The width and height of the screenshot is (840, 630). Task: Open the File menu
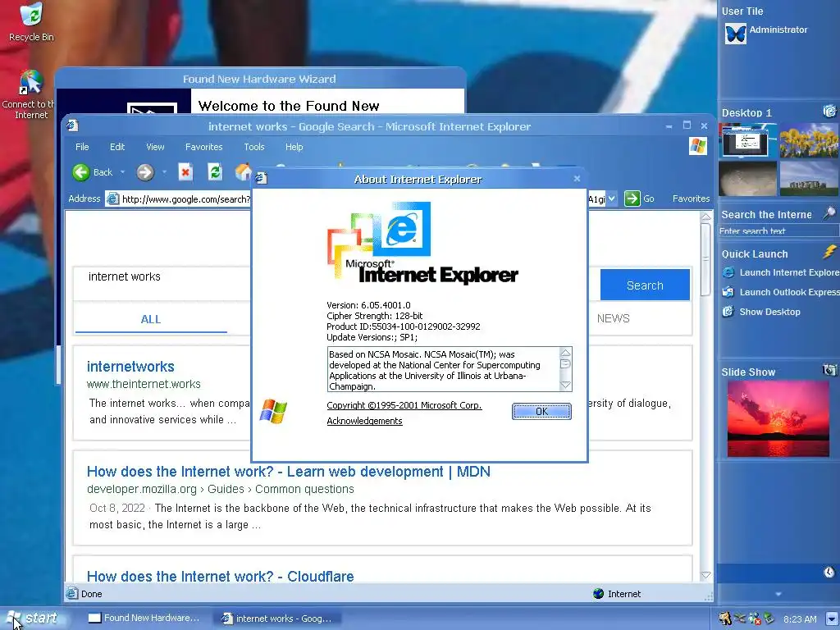coord(82,147)
